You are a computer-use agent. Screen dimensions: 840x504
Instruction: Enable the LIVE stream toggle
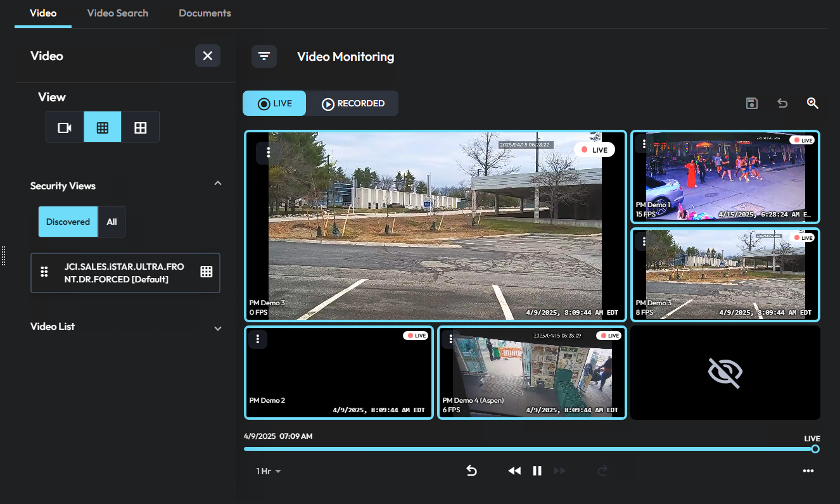pyautogui.click(x=274, y=103)
